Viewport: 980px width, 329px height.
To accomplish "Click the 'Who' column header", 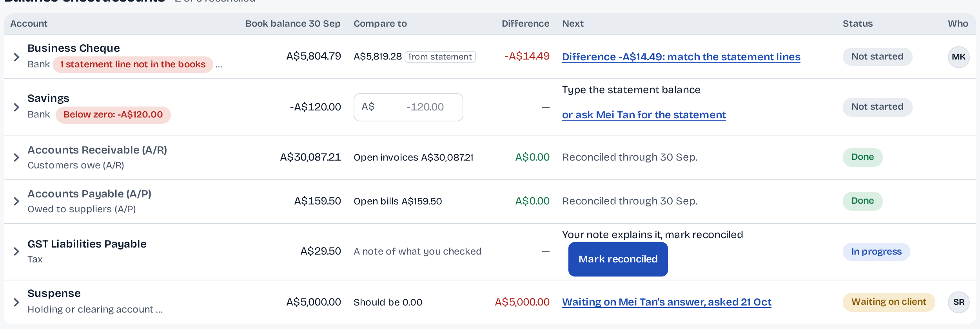I will click(958, 24).
